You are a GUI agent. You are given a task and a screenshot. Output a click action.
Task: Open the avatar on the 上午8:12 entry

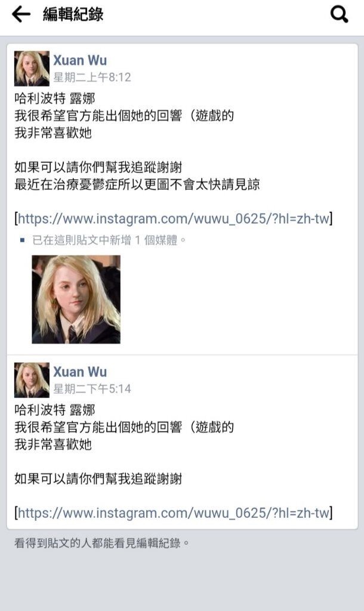click(32, 69)
